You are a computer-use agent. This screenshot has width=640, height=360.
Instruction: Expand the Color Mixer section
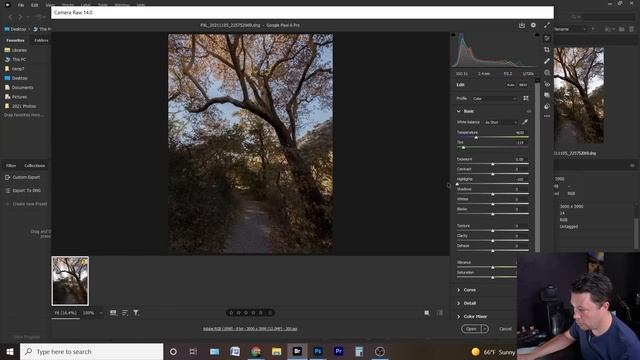tap(458, 316)
